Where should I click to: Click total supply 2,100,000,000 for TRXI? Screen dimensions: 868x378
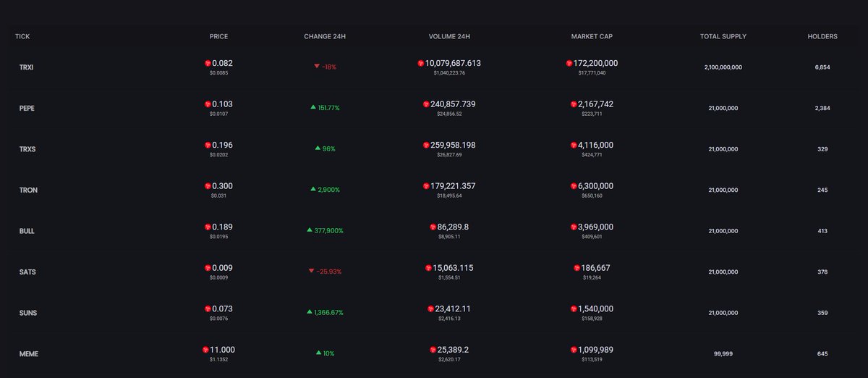click(723, 67)
